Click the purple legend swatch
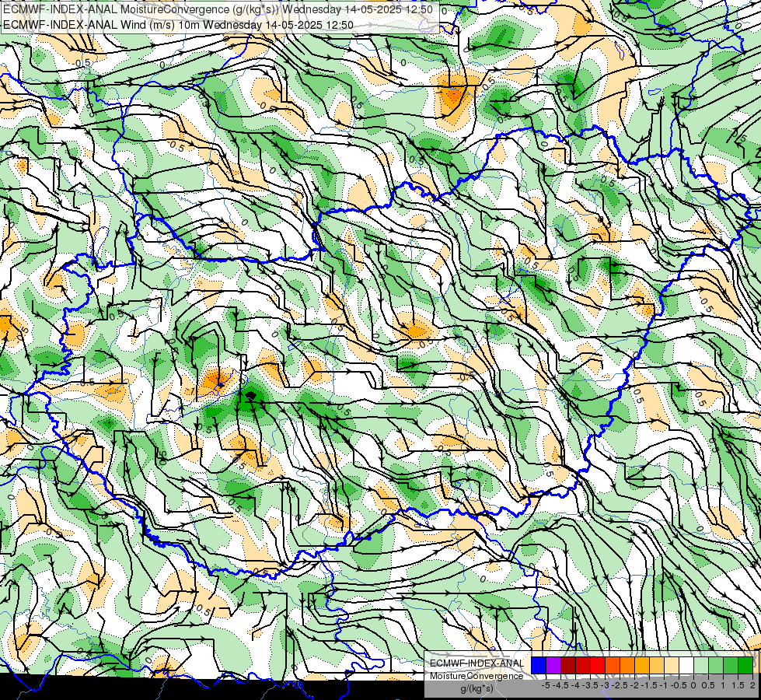Image resolution: width=761 pixels, height=700 pixels. pyautogui.click(x=553, y=665)
